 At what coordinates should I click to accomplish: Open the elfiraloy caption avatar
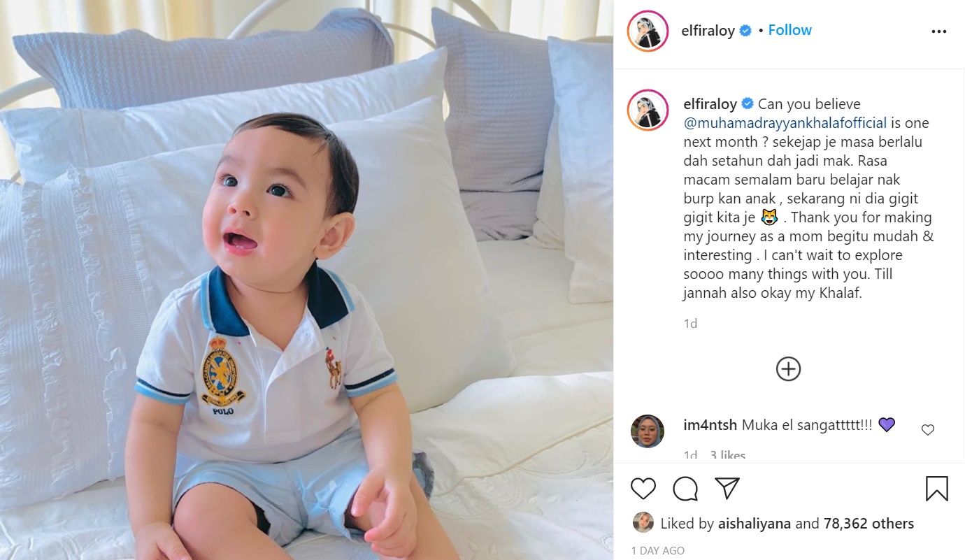point(648,110)
